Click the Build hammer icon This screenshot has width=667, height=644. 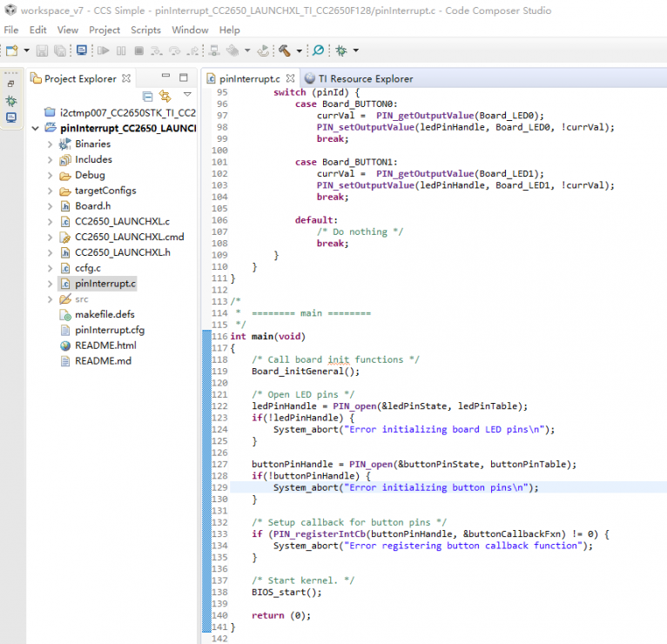(284, 51)
